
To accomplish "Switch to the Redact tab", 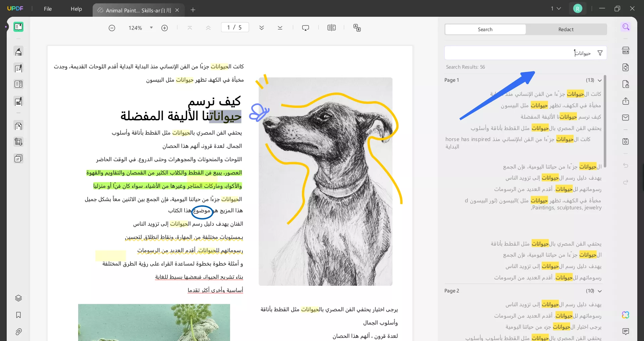I will tap(566, 29).
